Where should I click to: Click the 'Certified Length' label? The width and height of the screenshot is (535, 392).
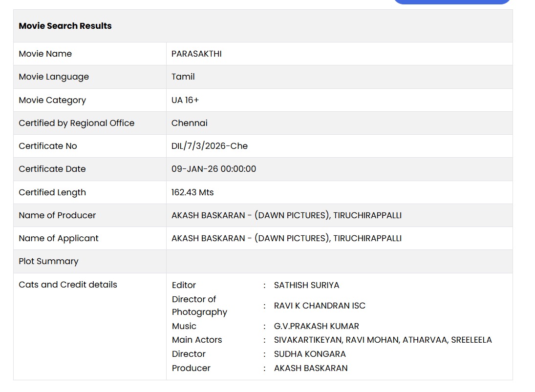click(52, 193)
